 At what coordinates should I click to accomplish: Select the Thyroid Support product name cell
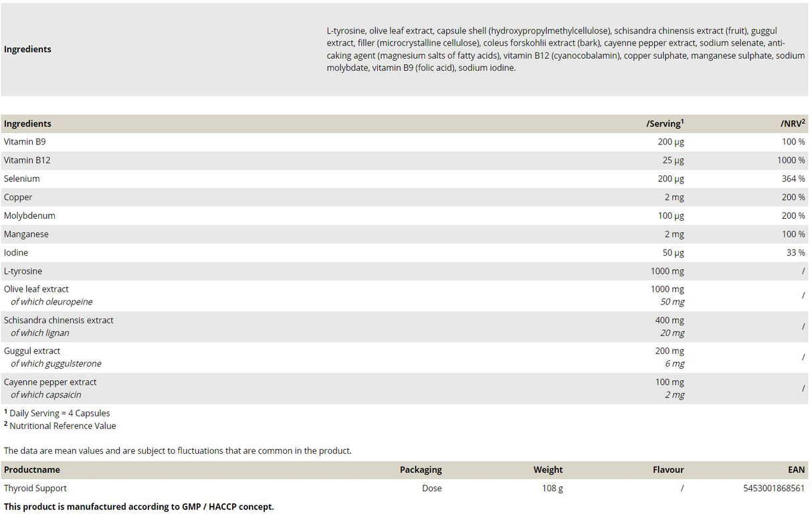[35, 488]
